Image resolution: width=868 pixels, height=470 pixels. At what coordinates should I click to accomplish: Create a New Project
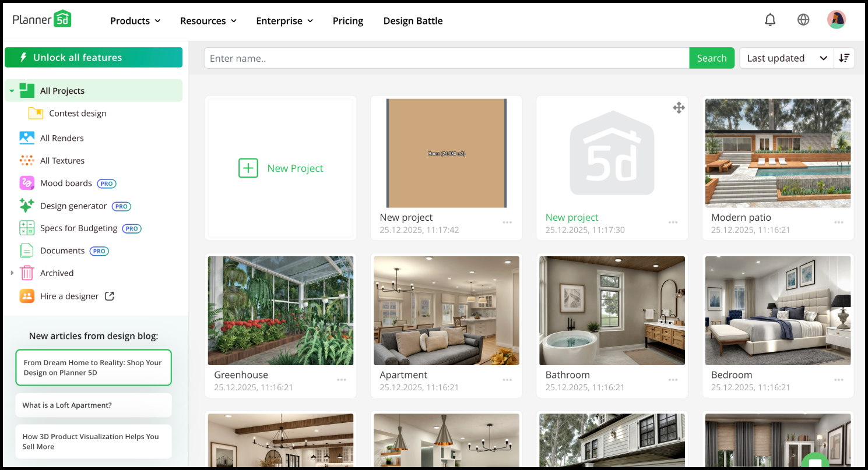point(281,168)
